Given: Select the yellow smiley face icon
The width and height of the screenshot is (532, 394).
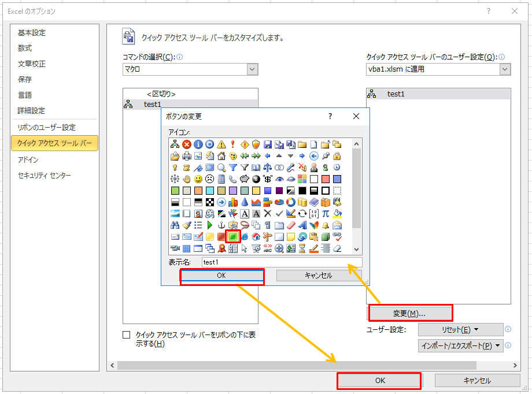Looking at the screenshot, I should 198,179.
